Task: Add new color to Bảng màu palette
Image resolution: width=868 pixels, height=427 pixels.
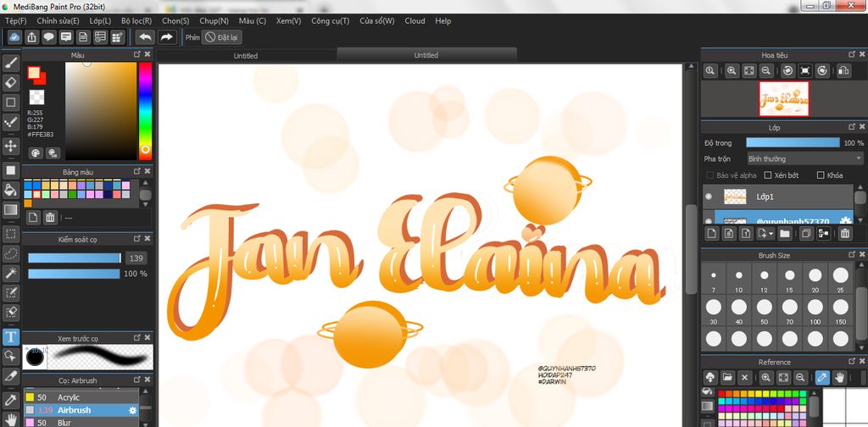Action: (33, 218)
